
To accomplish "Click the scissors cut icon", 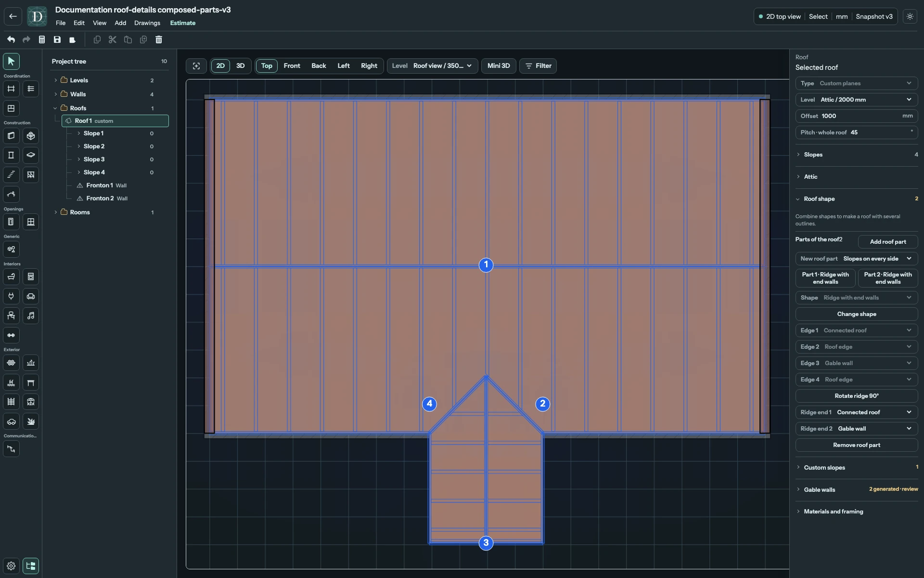I will (113, 39).
